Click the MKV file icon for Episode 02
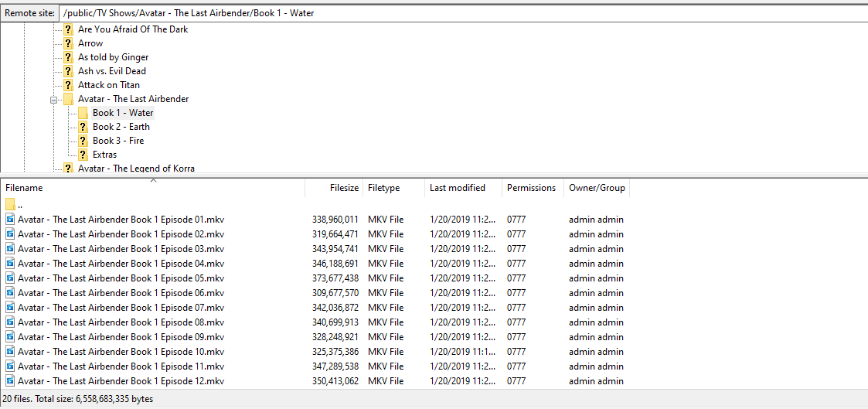 click(x=11, y=234)
